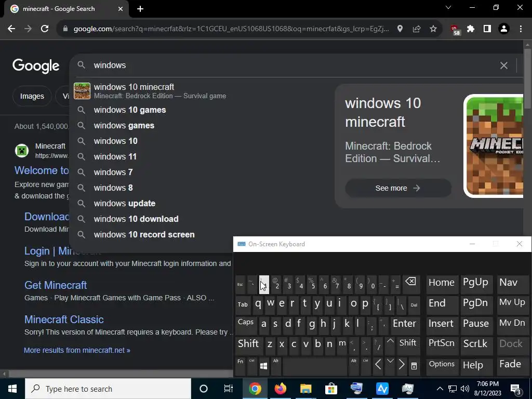532x399 pixels.
Task: Click the location pin icon in address bar
Action: pos(400,29)
